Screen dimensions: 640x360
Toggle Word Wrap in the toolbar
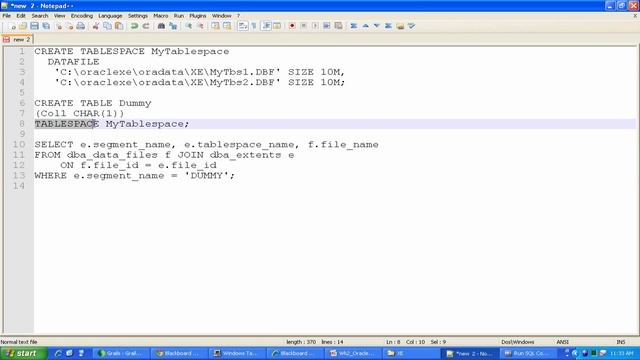242,26
